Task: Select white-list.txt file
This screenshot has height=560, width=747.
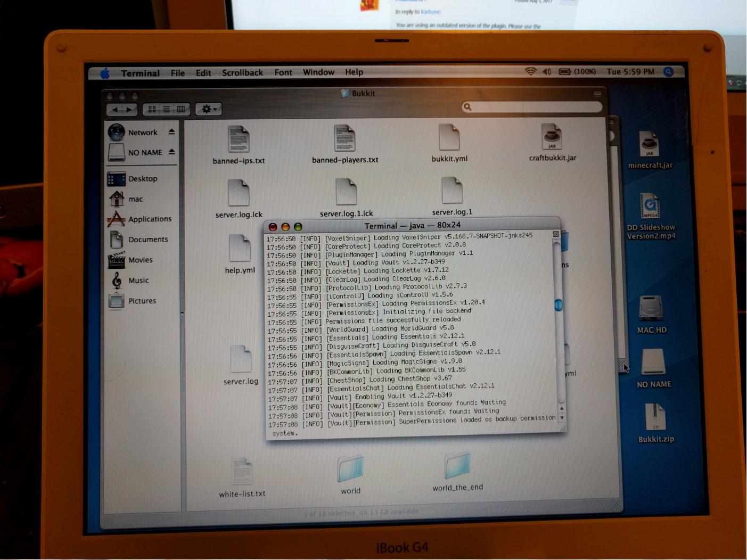Action: (x=242, y=477)
